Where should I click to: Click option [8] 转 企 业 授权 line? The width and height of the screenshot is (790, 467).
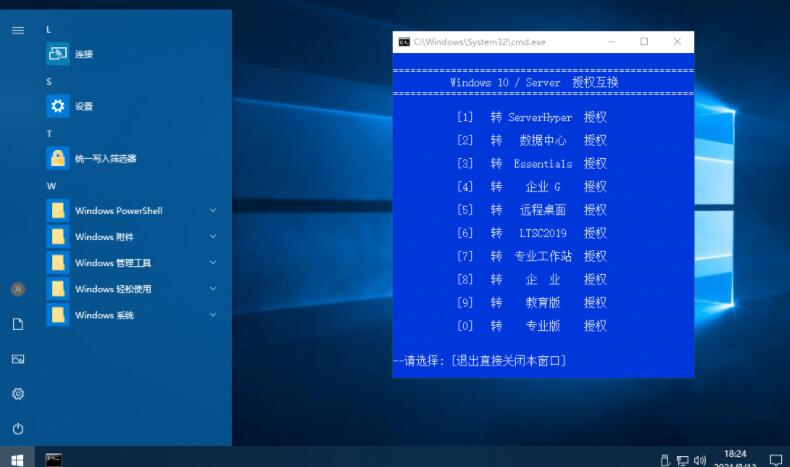point(532,280)
